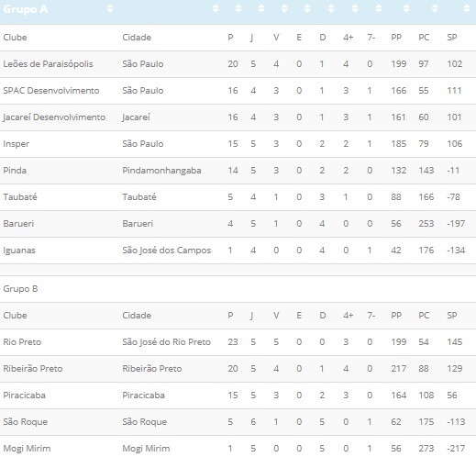Sort by defeats using D column arrows
476x457 pixels.
point(331,8)
